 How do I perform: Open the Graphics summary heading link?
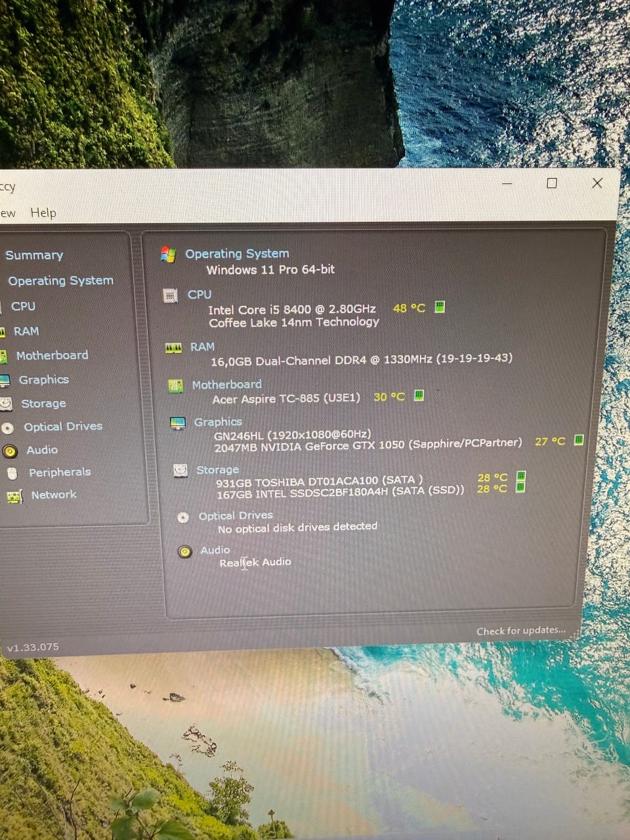click(x=218, y=422)
